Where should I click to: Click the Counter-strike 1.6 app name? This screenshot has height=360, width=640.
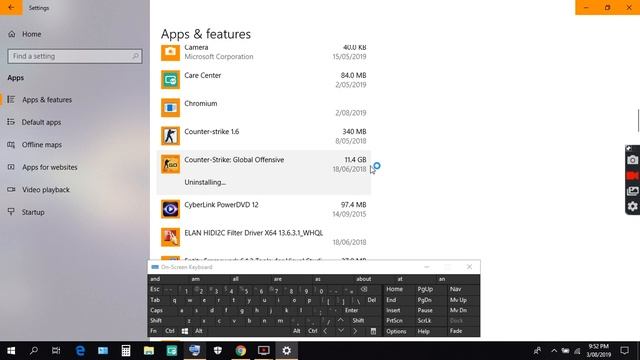(211, 131)
